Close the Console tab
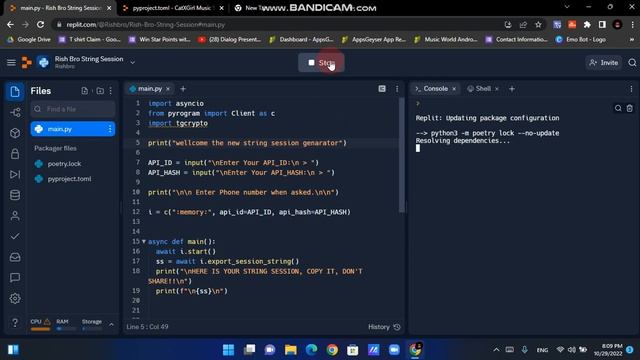 [x=454, y=89]
